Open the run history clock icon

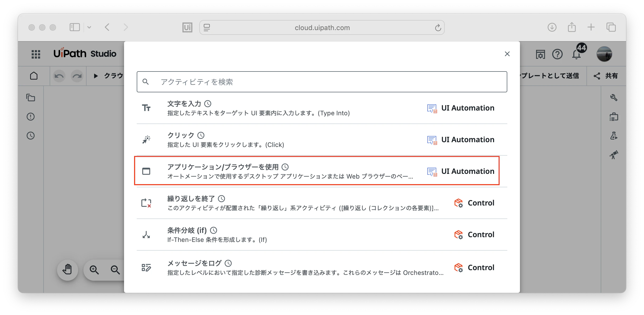pos(31,136)
